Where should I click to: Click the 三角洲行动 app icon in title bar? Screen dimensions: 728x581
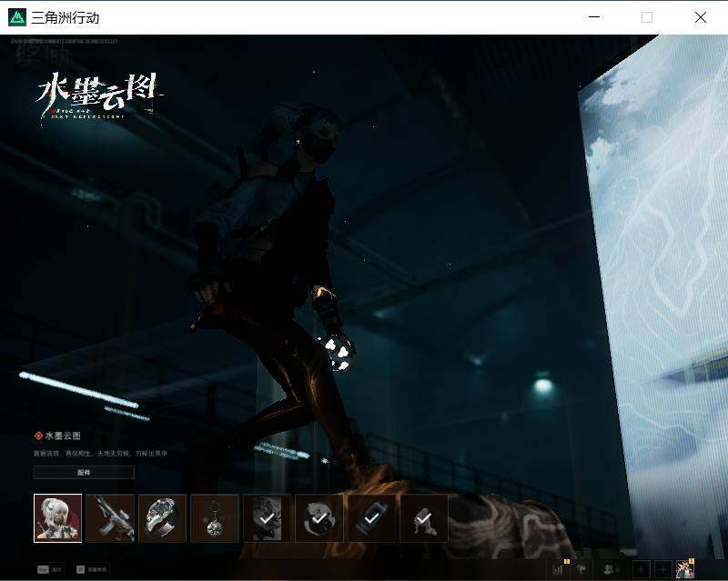[x=17, y=17]
